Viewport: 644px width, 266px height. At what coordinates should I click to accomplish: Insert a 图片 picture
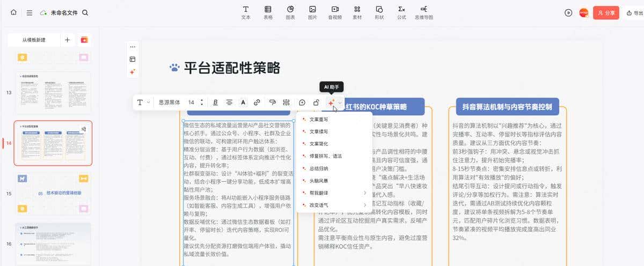312,12
